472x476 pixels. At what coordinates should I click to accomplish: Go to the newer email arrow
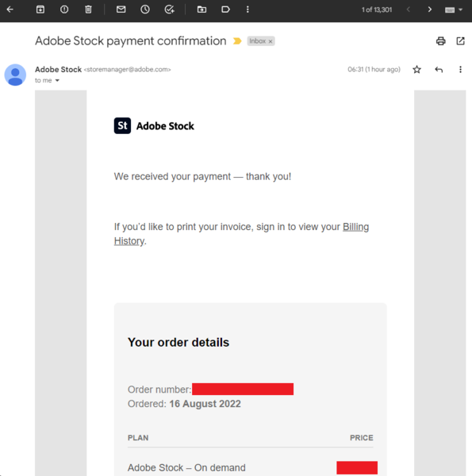[409, 10]
